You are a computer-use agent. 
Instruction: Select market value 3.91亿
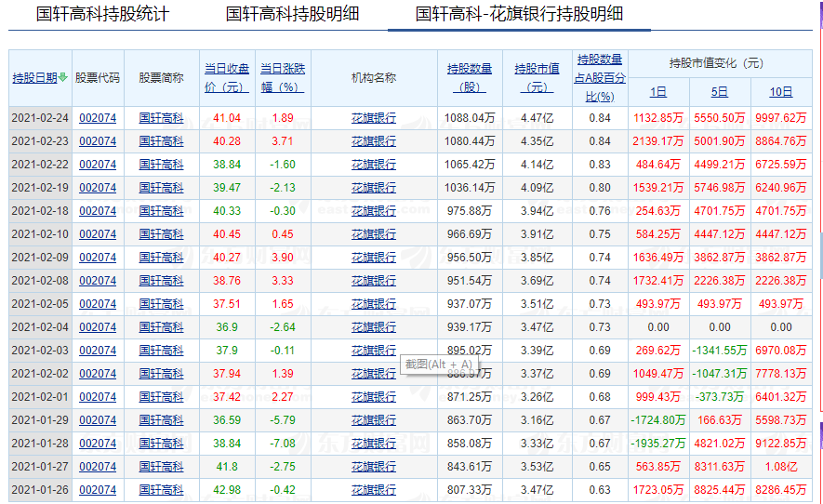537,234
